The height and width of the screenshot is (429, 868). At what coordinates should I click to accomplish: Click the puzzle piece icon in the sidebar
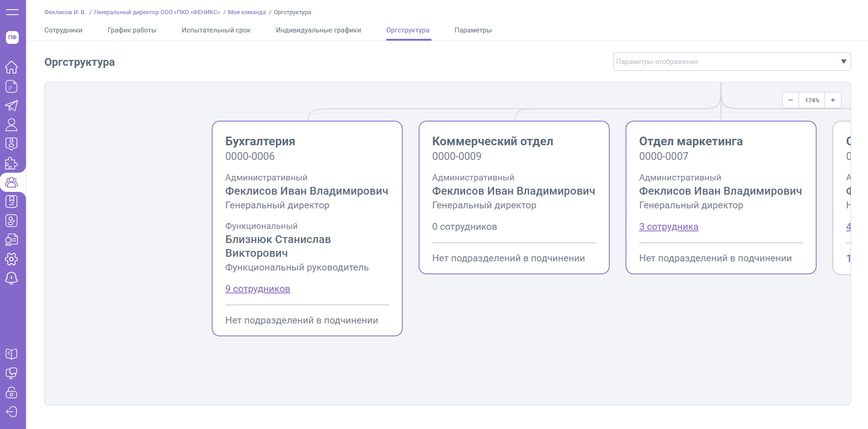click(x=11, y=163)
